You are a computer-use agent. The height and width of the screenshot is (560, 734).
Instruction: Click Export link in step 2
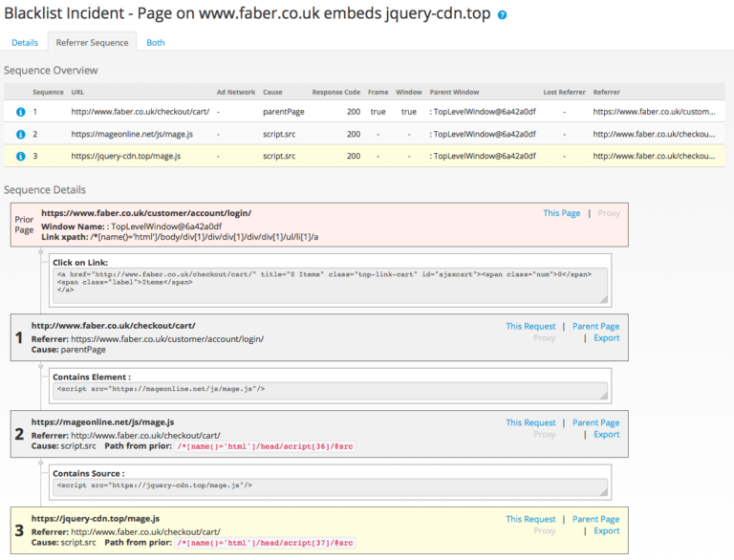click(x=606, y=435)
